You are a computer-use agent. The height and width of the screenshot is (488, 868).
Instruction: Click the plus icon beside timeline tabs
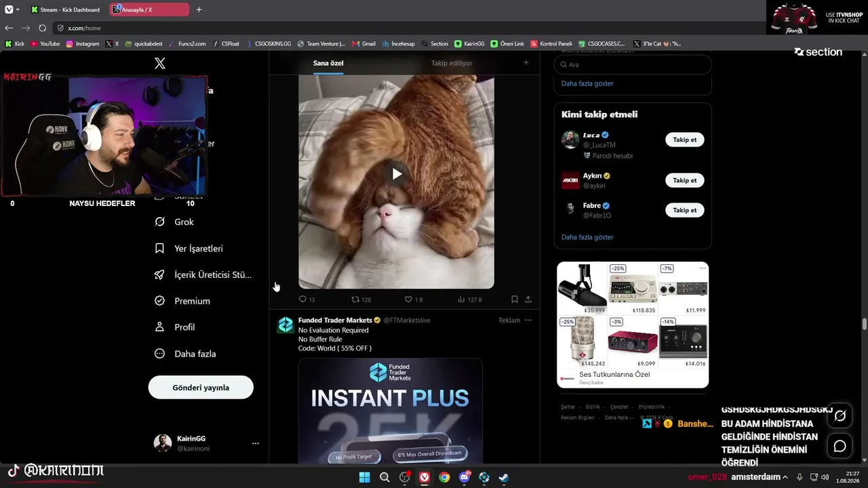[526, 62]
